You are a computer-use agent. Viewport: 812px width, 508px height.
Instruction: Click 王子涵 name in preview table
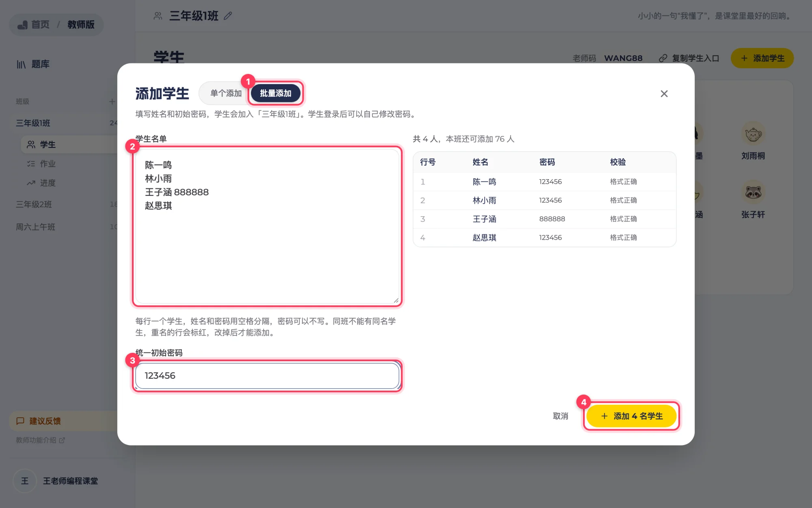tap(484, 219)
